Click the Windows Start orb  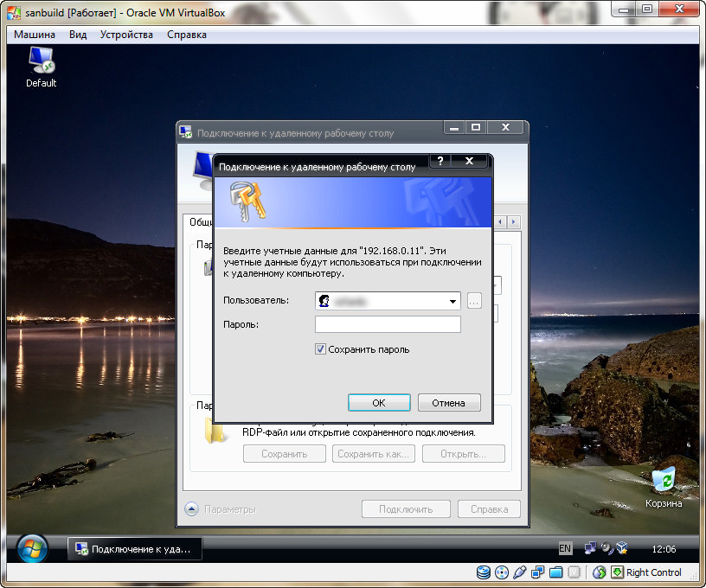[x=32, y=548]
